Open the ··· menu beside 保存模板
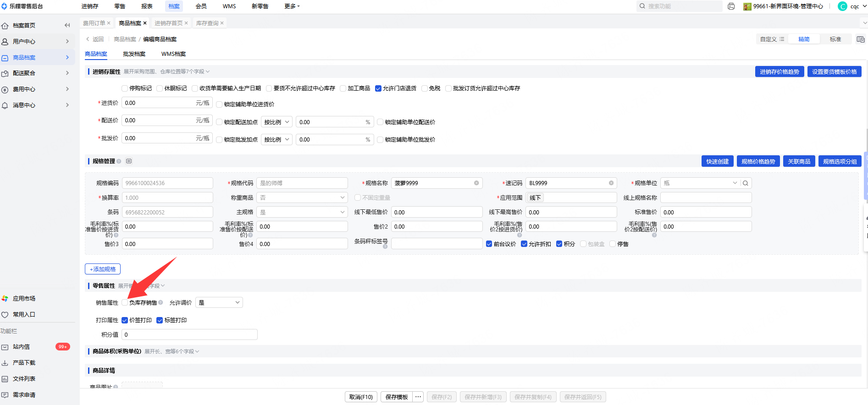The image size is (868, 405). [x=418, y=397]
